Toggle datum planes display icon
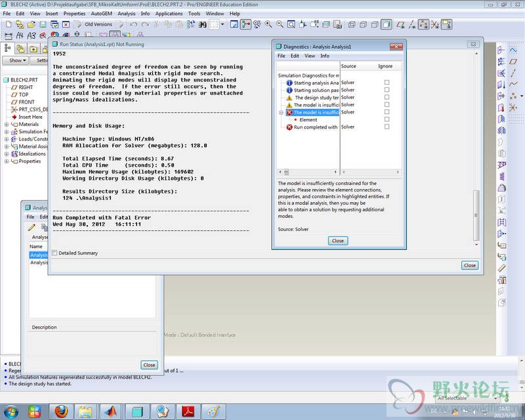Screen dimensions: 525x420 click(400, 24)
